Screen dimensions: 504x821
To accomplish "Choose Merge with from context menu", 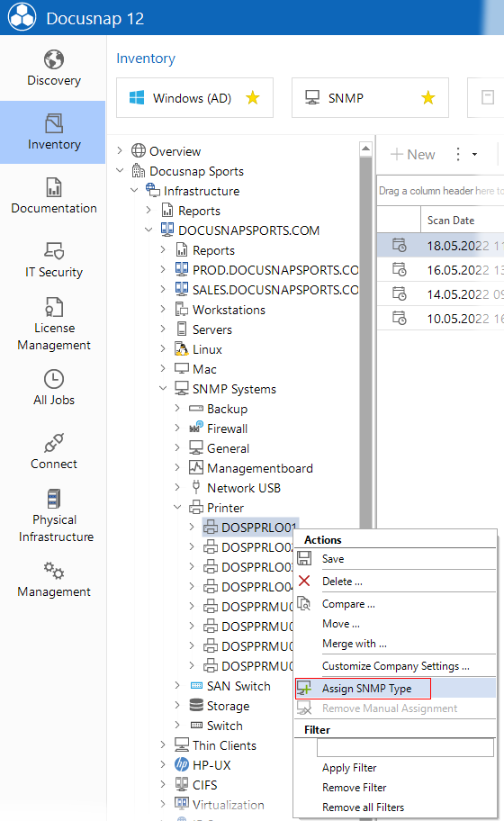I will pos(395,644).
